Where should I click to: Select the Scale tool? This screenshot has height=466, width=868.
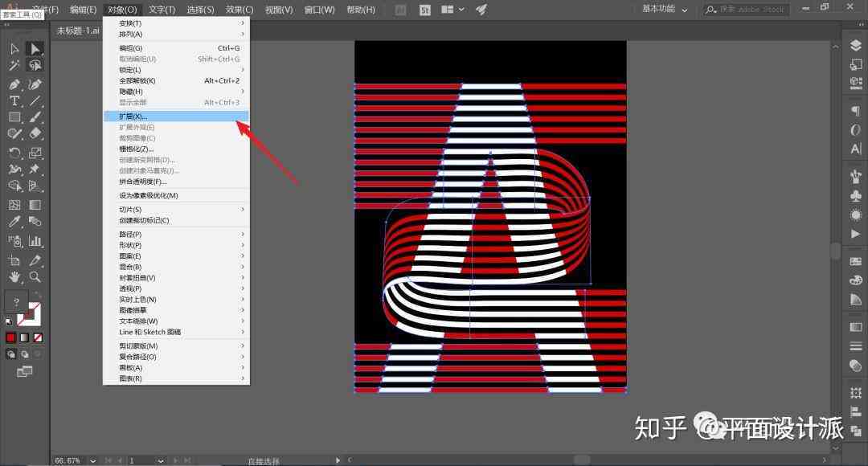click(x=35, y=153)
